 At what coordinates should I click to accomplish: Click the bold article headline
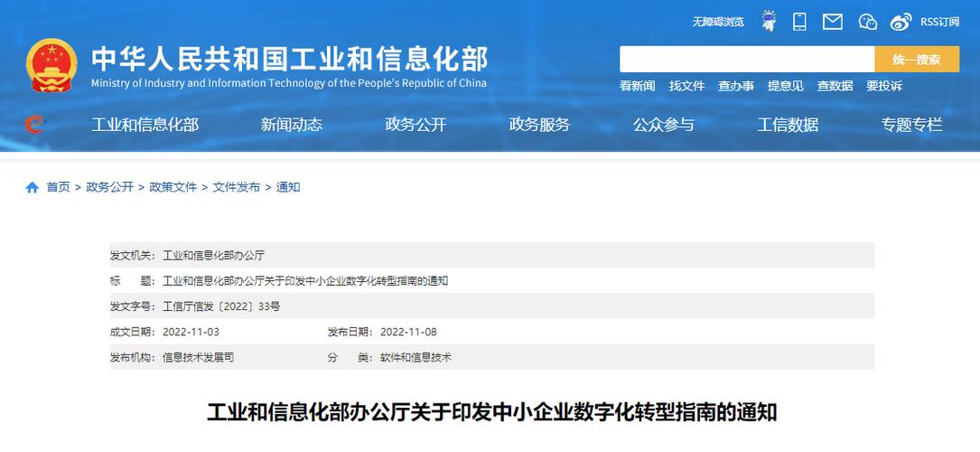point(492,412)
